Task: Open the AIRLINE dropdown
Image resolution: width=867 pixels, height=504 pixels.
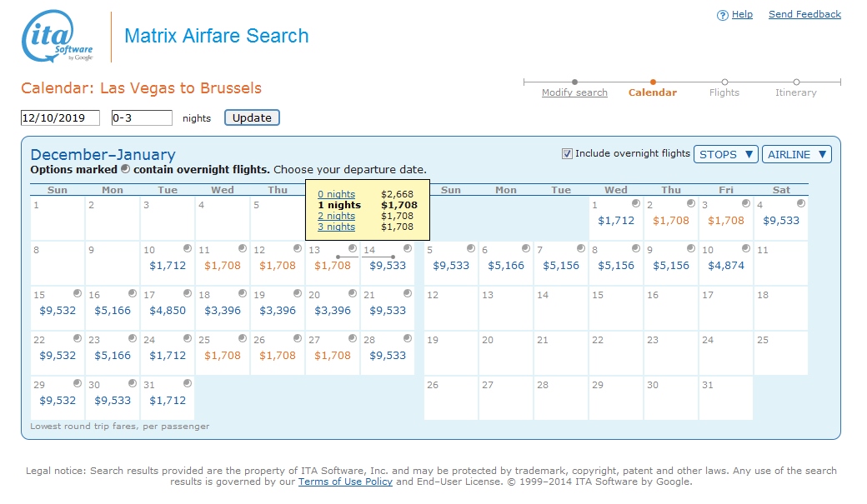Action: (796, 153)
